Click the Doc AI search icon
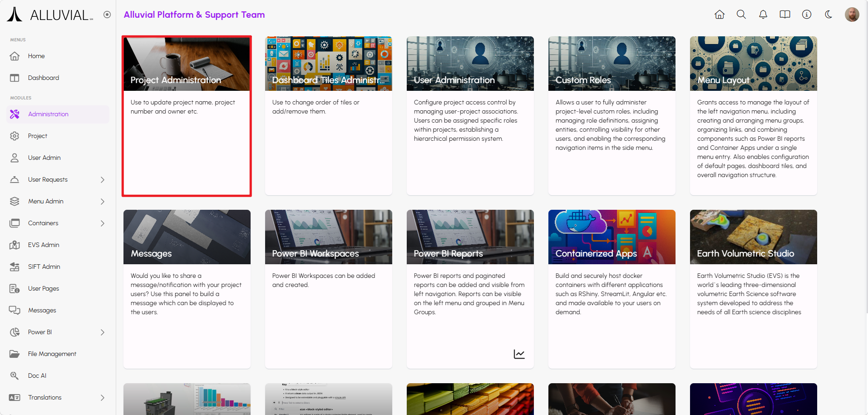The height and width of the screenshot is (415, 868). (15, 375)
